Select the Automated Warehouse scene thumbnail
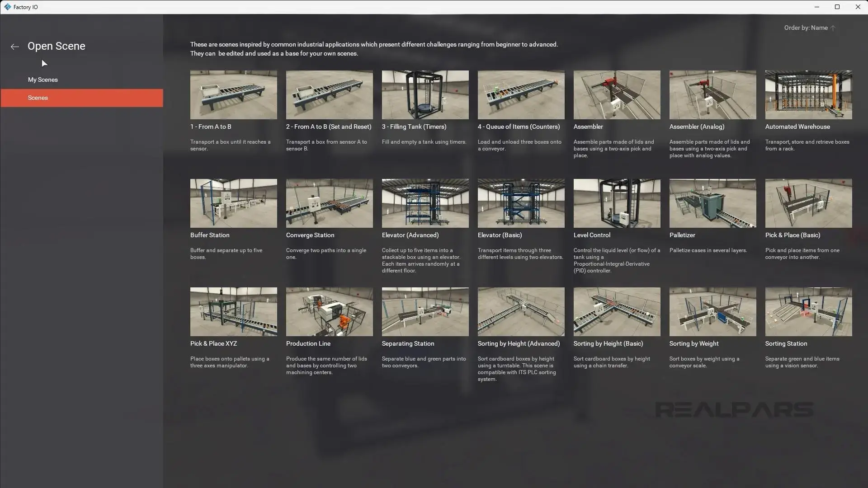The width and height of the screenshot is (868, 488). click(808, 94)
